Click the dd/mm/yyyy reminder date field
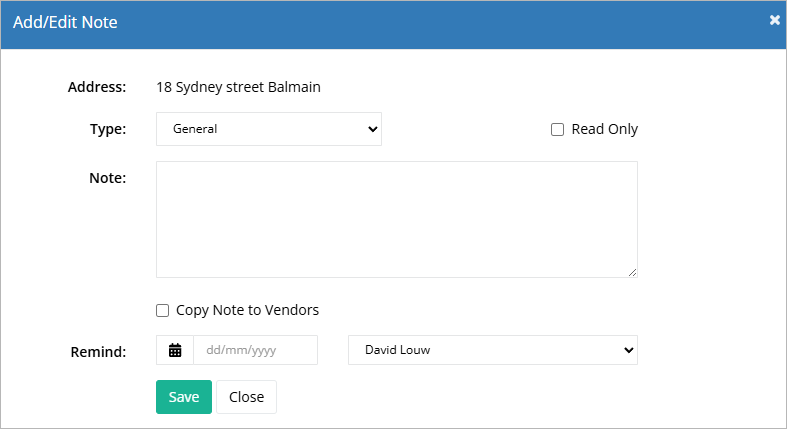This screenshot has height=429, width=787. 255,350
